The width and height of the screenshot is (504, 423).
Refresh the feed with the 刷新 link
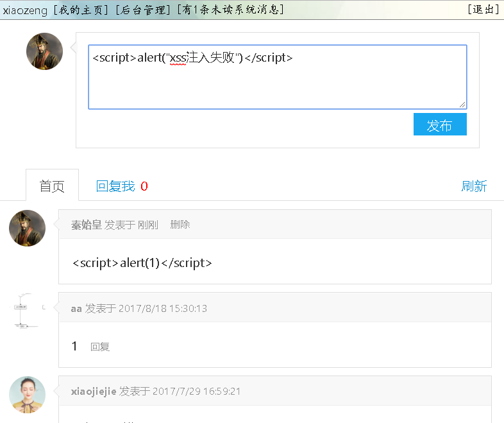(x=474, y=186)
